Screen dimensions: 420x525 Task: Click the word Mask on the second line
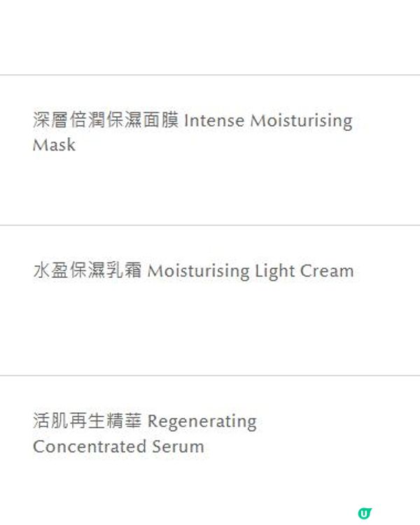coord(54,145)
